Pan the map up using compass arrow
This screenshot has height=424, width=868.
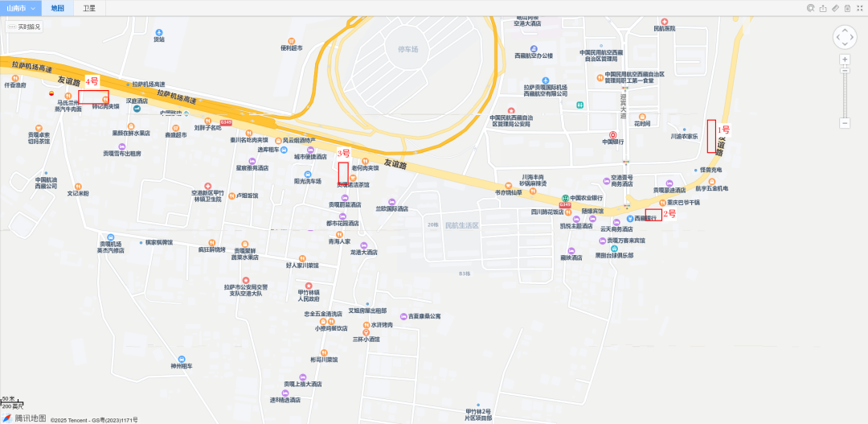pos(845,30)
